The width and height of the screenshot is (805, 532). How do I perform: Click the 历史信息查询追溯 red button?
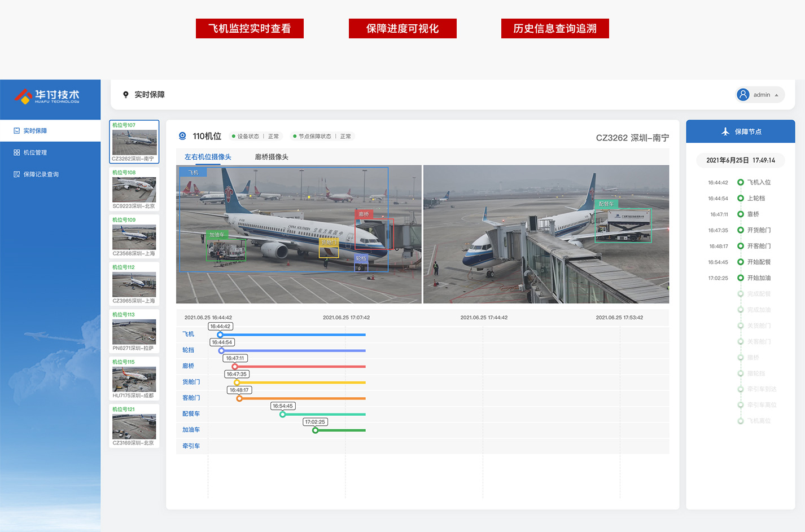(x=555, y=29)
